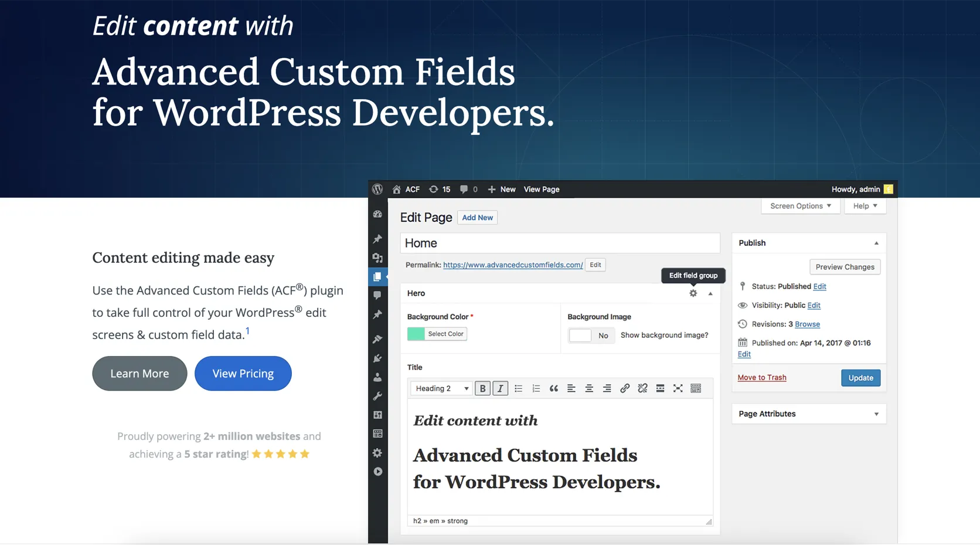980x545 pixels.
Task: Open the pin icon below Comments in sidebar
Action: 377,314
